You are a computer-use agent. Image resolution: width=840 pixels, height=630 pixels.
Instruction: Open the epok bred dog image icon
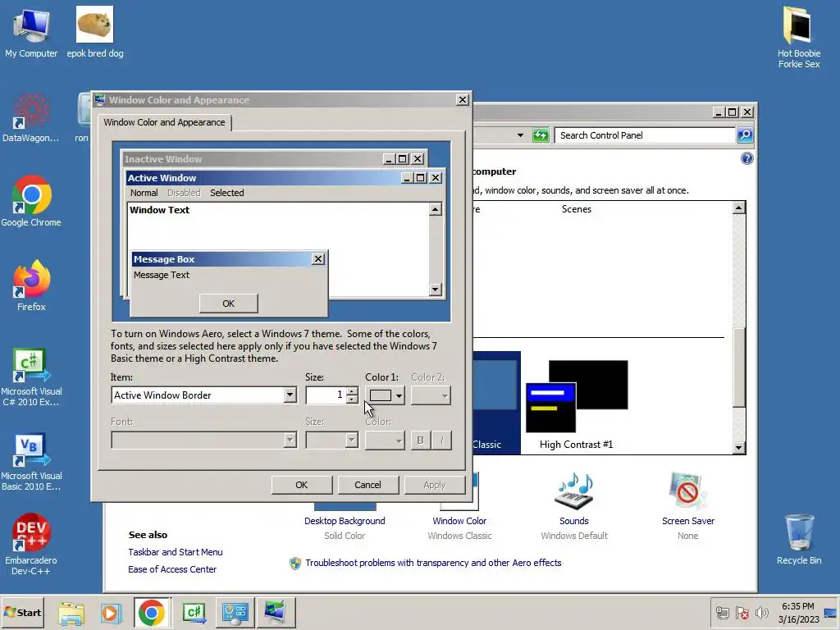click(95, 32)
